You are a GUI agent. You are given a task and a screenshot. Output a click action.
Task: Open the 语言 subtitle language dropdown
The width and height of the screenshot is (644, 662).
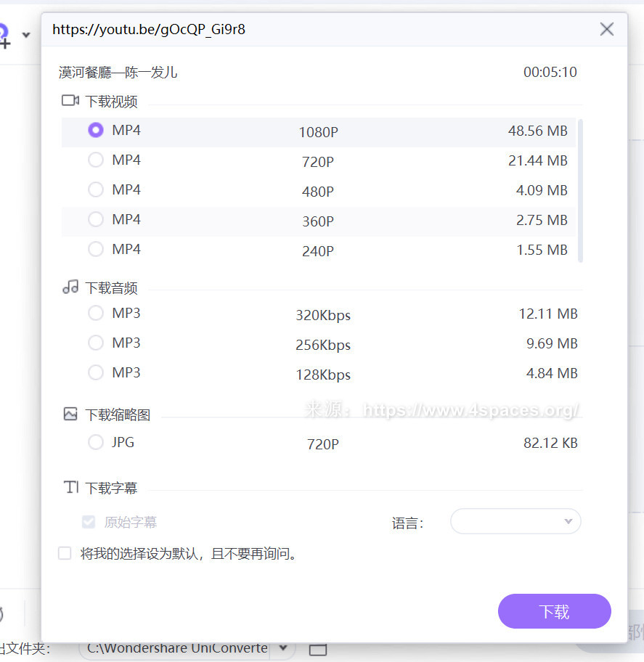point(515,521)
